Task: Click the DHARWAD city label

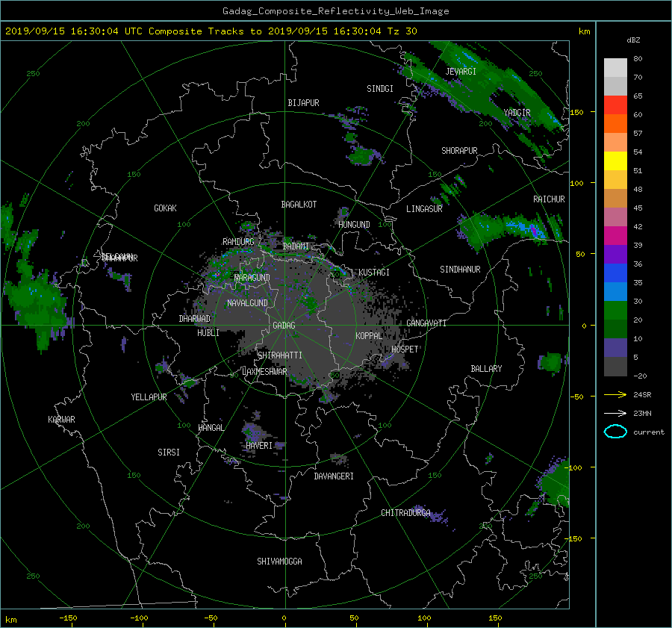Action: pos(195,319)
